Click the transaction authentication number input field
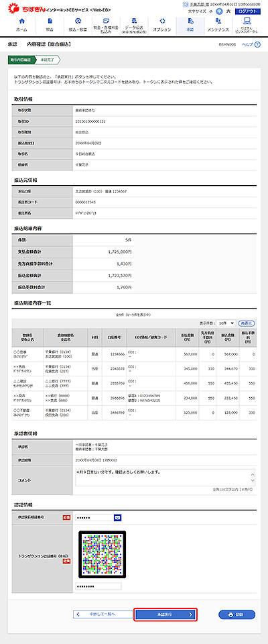 point(98,586)
